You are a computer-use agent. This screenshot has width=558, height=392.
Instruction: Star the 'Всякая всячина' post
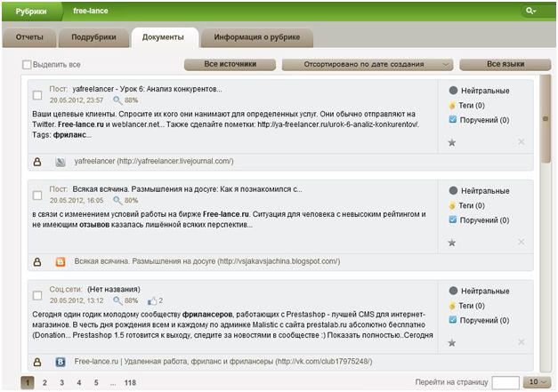point(451,243)
